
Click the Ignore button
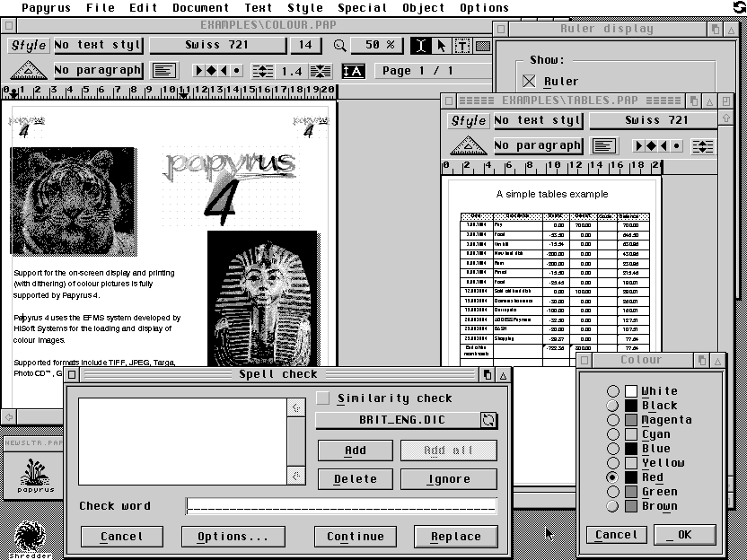coord(449,479)
